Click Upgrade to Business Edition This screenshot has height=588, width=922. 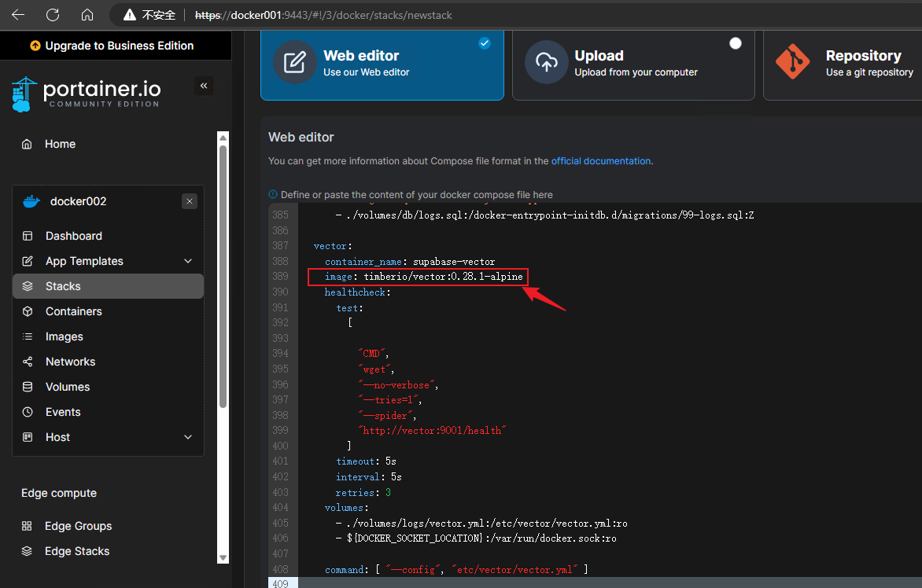(115, 46)
